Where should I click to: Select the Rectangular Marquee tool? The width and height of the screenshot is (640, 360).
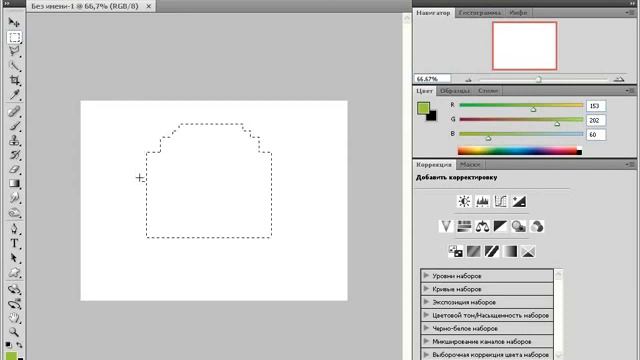pos(14,37)
